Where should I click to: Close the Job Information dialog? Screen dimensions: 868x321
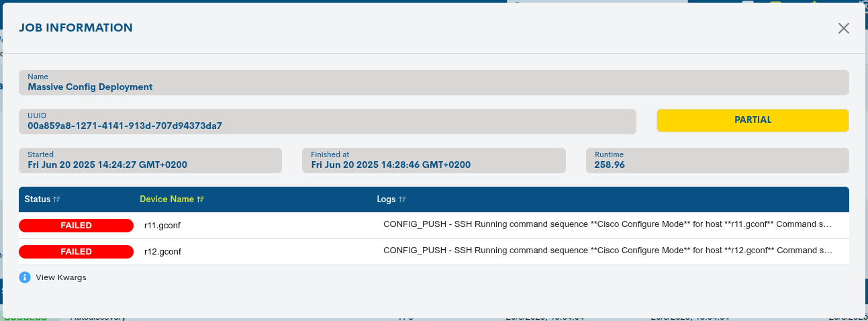pyautogui.click(x=844, y=28)
